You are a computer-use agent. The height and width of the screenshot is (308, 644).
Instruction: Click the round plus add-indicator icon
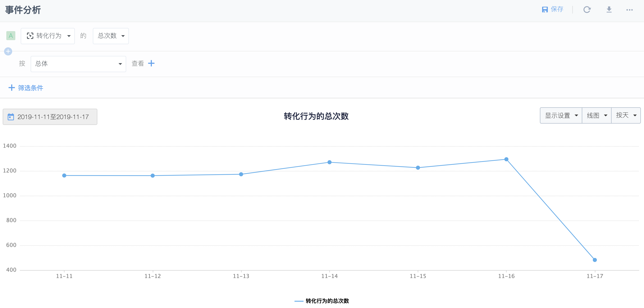pyautogui.click(x=8, y=52)
